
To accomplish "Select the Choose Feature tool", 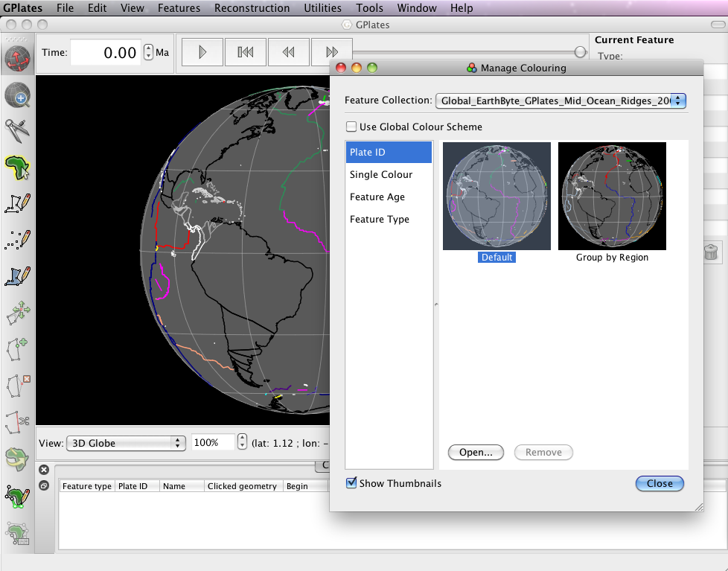I will pos(18,167).
